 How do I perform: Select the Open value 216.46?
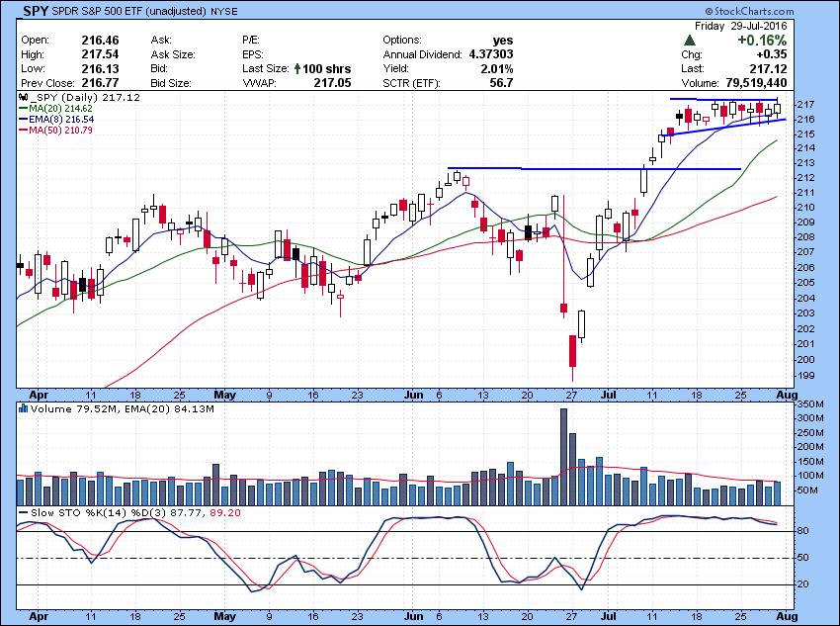(100, 41)
